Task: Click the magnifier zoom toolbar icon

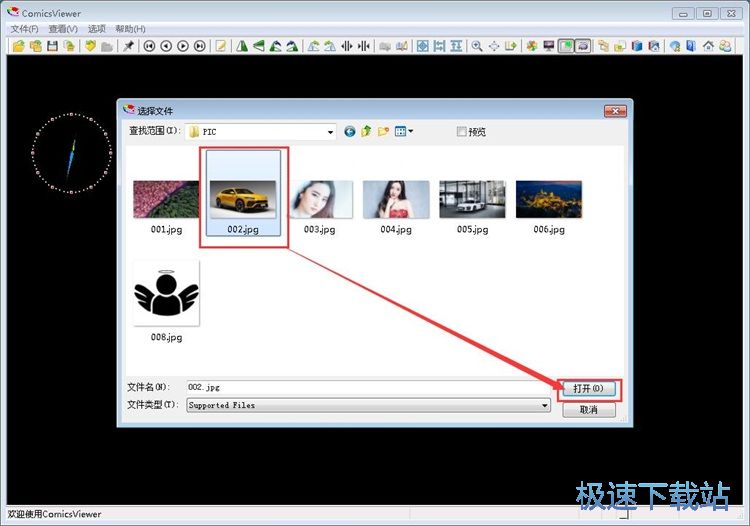Action: pyautogui.click(x=477, y=46)
